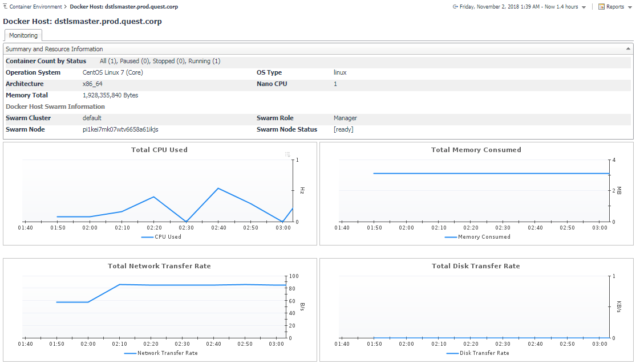The width and height of the screenshot is (636, 364).
Task: Click the 'Total Memory Consumed' chart title
Action: (x=476, y=150)
